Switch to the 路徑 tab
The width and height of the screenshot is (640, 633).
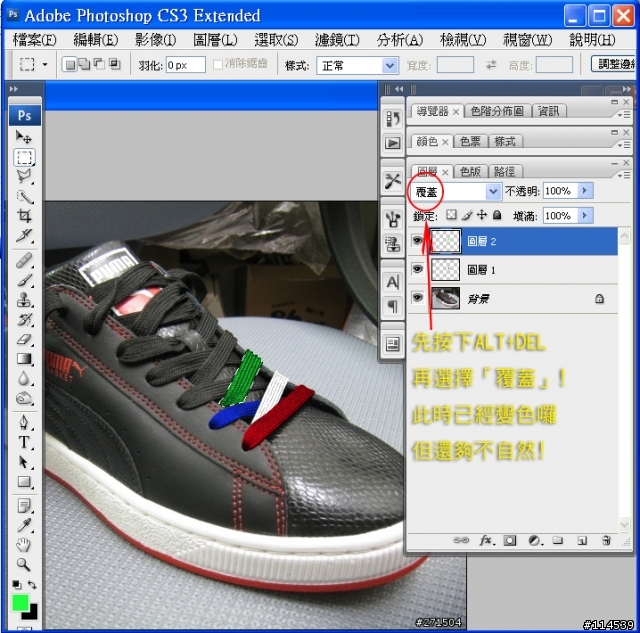point(504,171)
